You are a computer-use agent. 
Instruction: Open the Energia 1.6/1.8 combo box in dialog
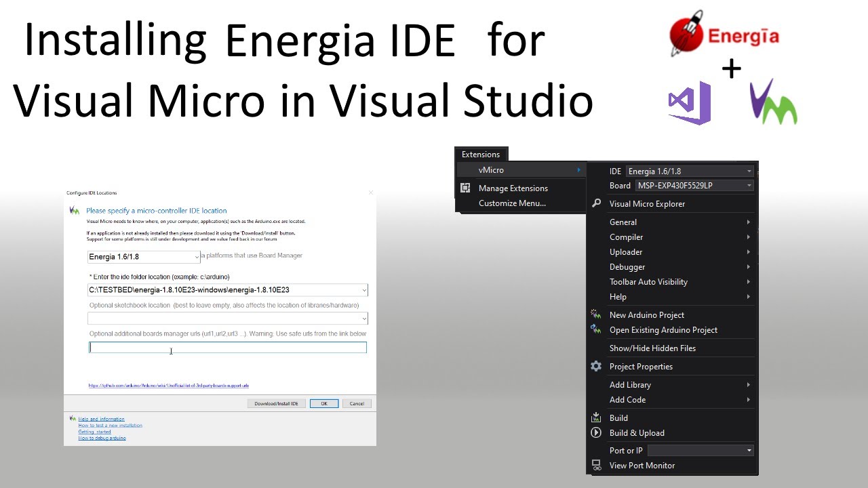144,256
